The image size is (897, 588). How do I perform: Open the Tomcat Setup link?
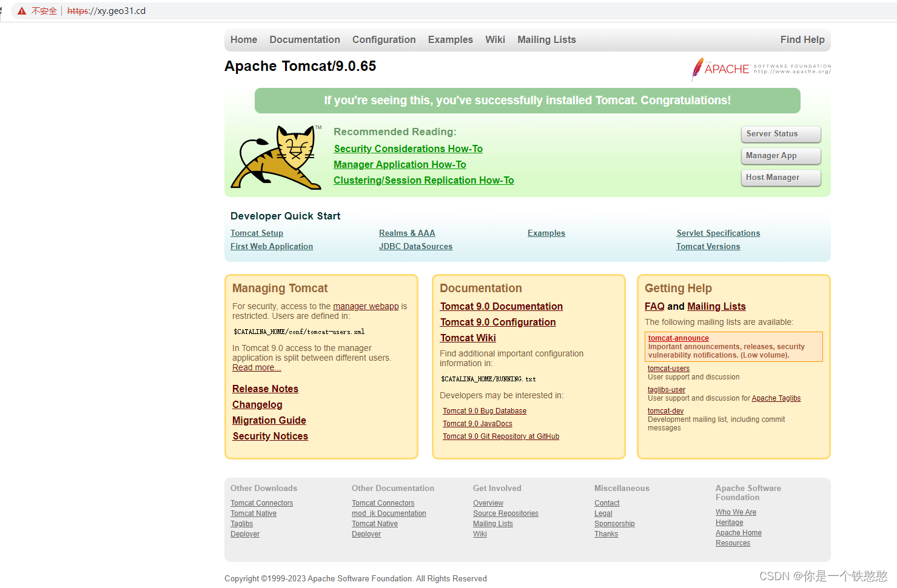coord(257,233)
